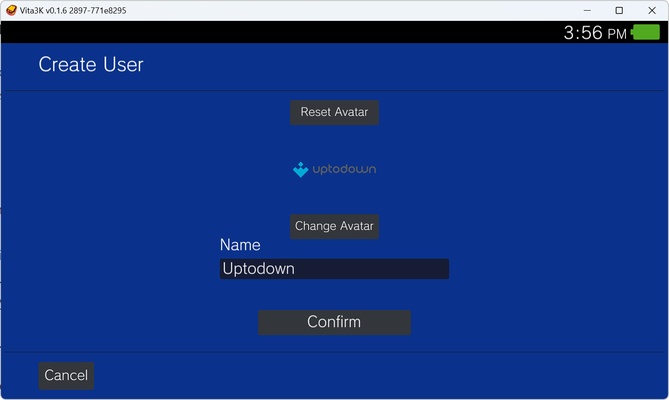Click the Vita3K v0.1.6 title text

click(x=73, y=11)
